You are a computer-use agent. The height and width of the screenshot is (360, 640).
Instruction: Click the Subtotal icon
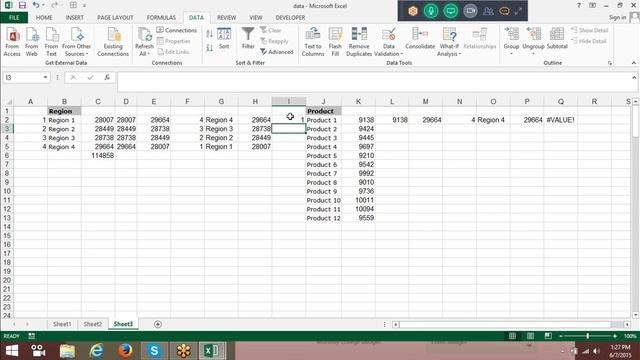[557, 39]
